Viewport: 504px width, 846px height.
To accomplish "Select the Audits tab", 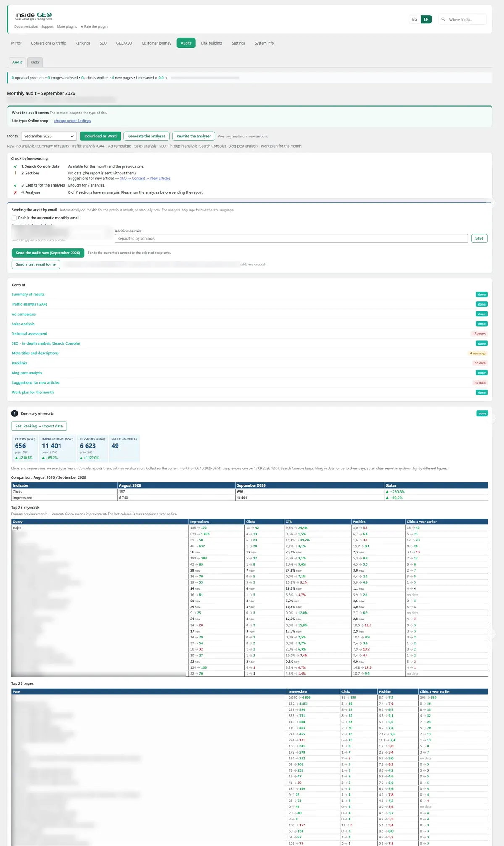I will pos(186,43).
